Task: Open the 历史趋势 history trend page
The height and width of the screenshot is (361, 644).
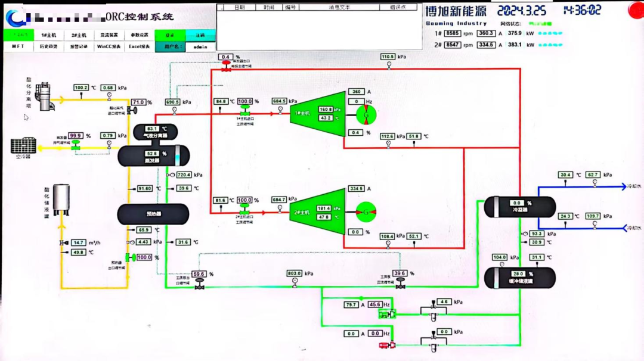Action: 49,46
